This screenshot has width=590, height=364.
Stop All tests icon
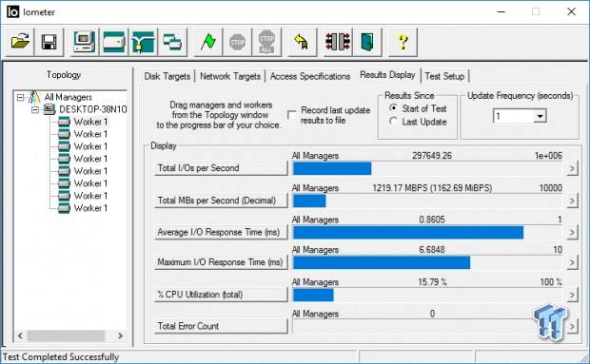click(x=266, y=42)
